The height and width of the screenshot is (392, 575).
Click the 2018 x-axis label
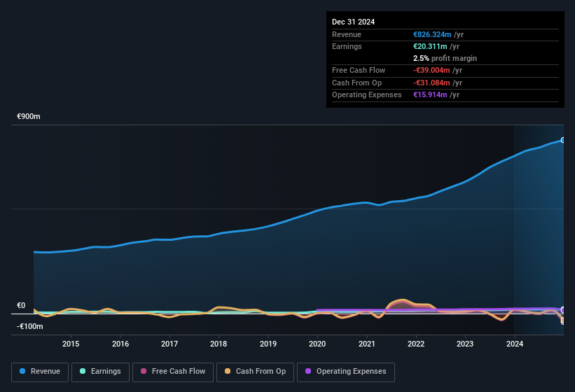[219, 344]
